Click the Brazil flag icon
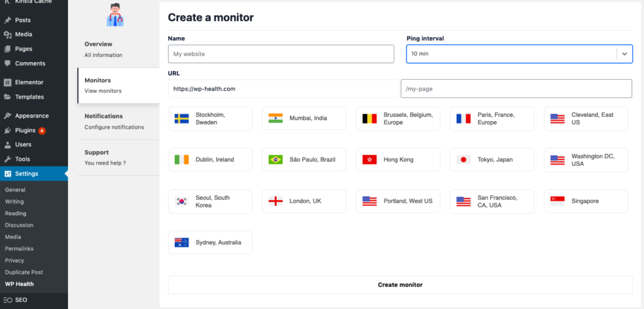644x309 pixels. 275,160
